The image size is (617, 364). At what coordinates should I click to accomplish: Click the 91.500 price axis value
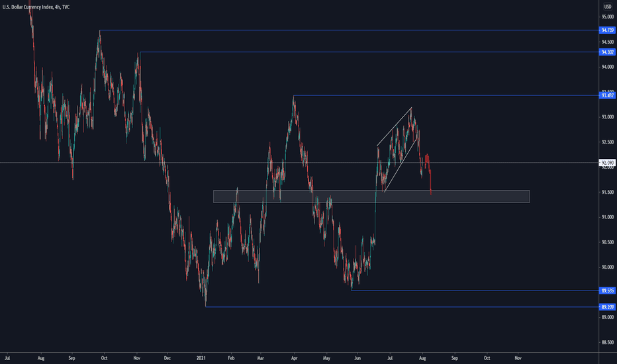point(607,192)
